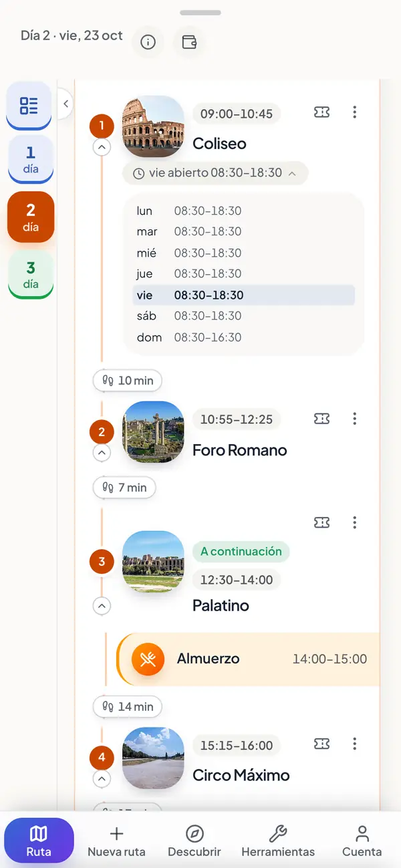Select the 10:55–12:25 time chip
Viewport: 401px width, 868px height.
[x=237, y=419]
